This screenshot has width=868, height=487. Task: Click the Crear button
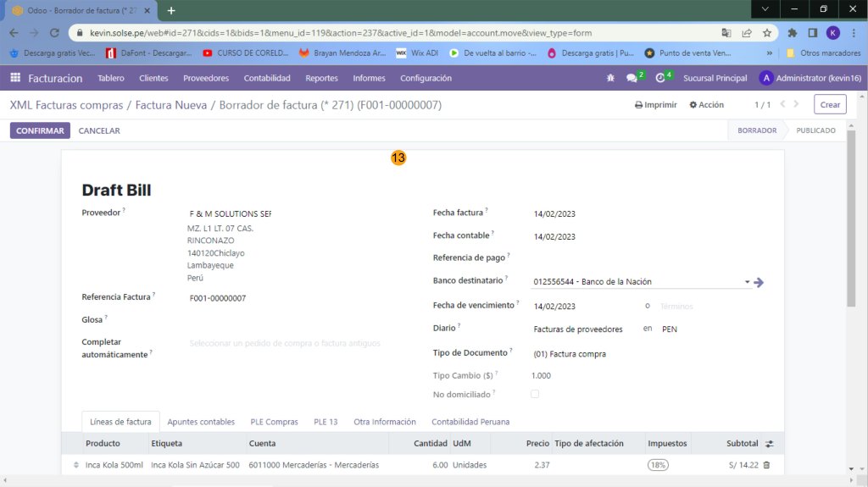point(830,105)
